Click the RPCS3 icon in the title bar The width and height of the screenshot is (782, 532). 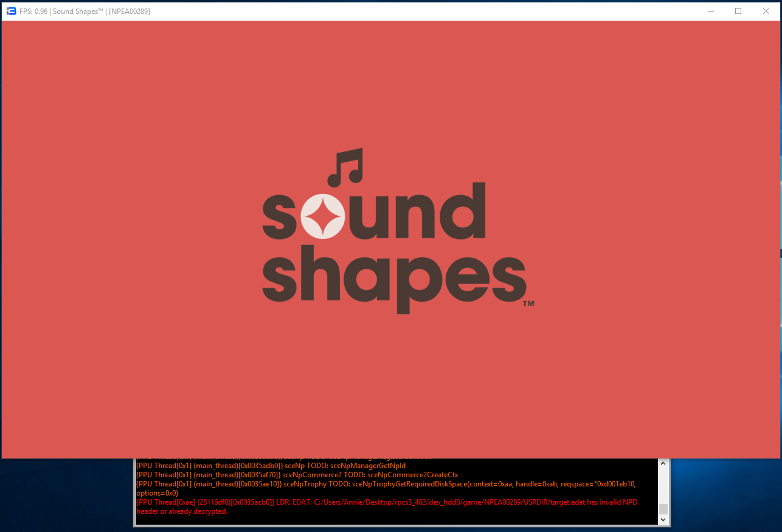point(11,11)
